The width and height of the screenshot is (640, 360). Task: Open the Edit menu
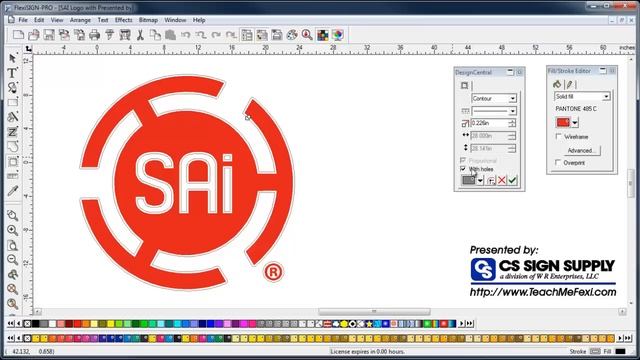[x=39, y=20]
